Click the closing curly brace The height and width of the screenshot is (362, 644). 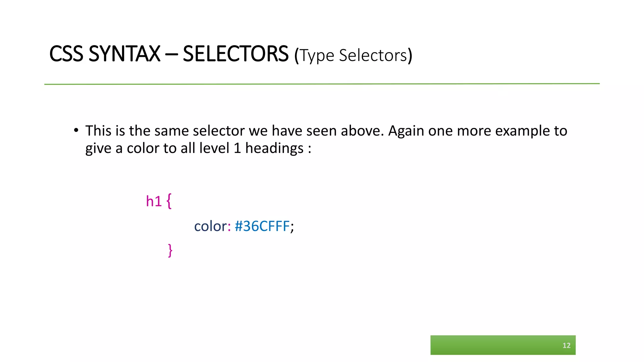170,251
